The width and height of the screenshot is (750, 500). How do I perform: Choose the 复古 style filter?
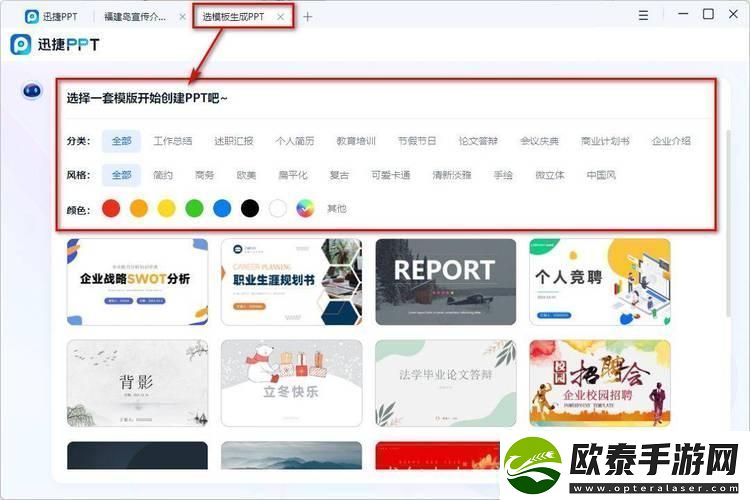click(x=339, y=175)
